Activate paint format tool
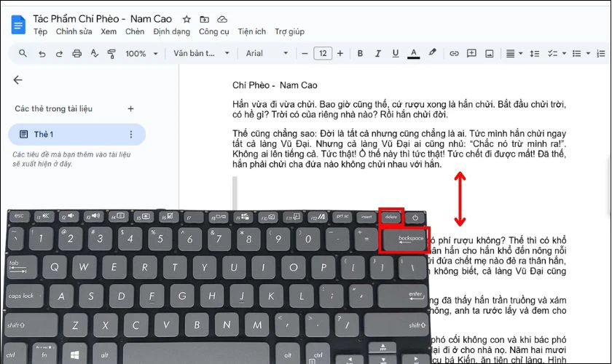The height and width of the screenshot is (364, 612). pyautogui.click(x=111, y=53)
